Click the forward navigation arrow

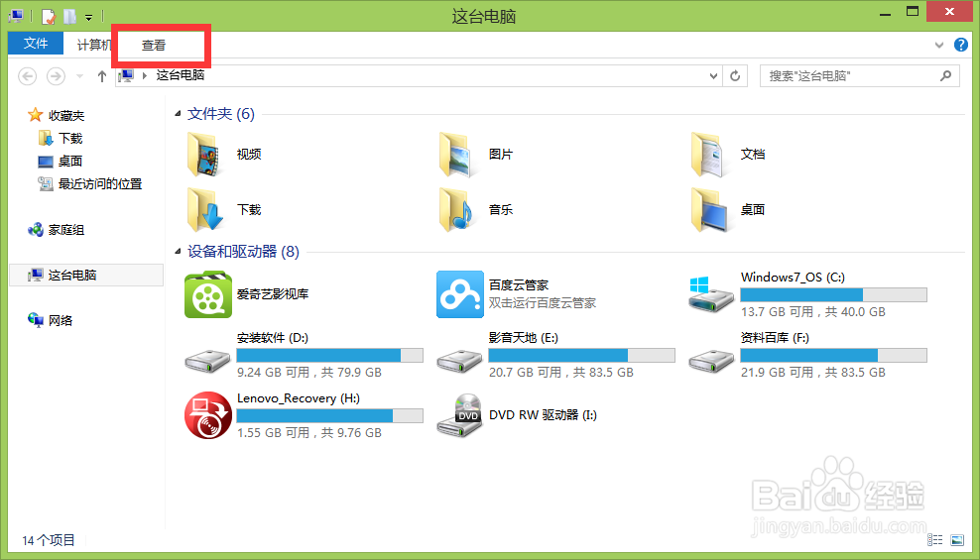tap(56, 76)
